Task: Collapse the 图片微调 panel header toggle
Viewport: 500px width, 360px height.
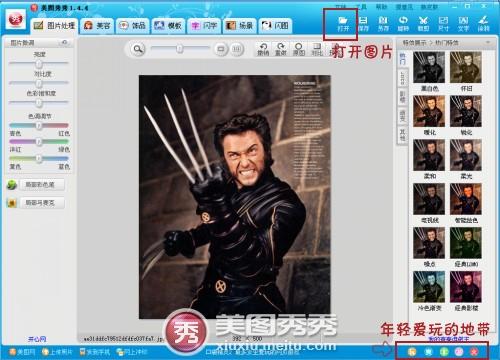Action: [x=65, y=43]
